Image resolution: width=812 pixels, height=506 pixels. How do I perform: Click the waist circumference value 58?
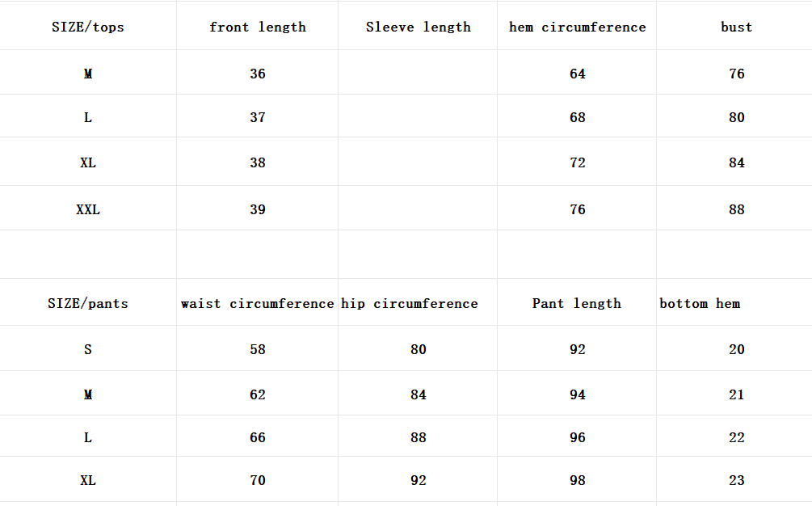coord(258,349)
